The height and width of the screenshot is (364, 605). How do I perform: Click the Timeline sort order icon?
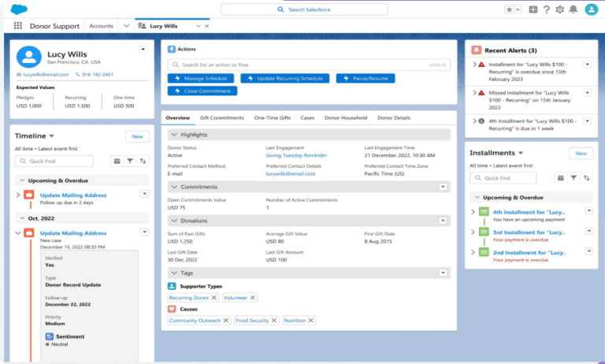pyautogui.click(x=143, y=161)
